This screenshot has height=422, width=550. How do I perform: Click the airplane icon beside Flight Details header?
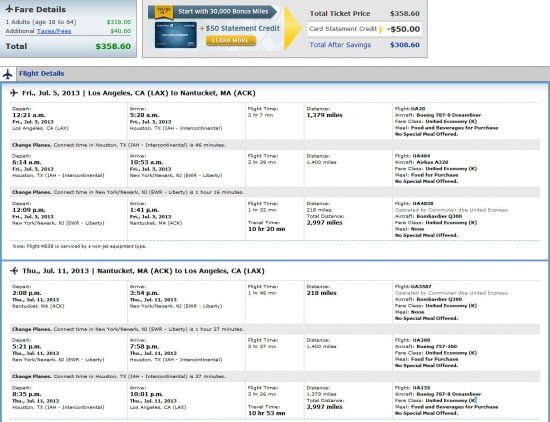(x=7, y=74)
